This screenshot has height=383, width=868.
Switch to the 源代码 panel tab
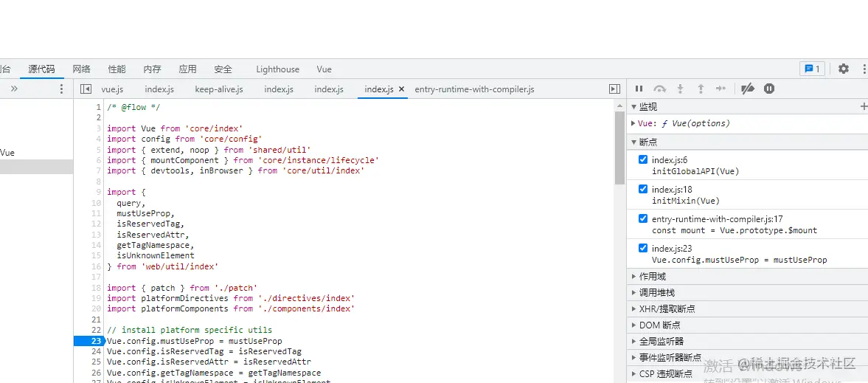click(41, 69)
